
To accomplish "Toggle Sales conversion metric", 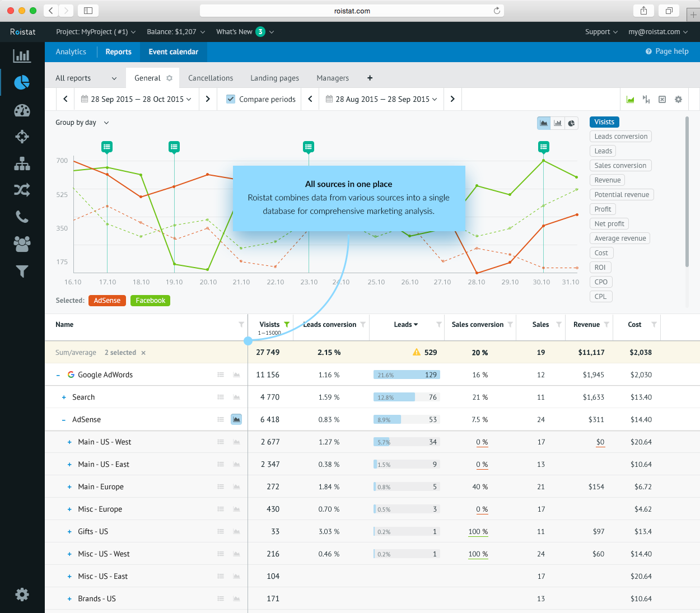I will point(620,166).
